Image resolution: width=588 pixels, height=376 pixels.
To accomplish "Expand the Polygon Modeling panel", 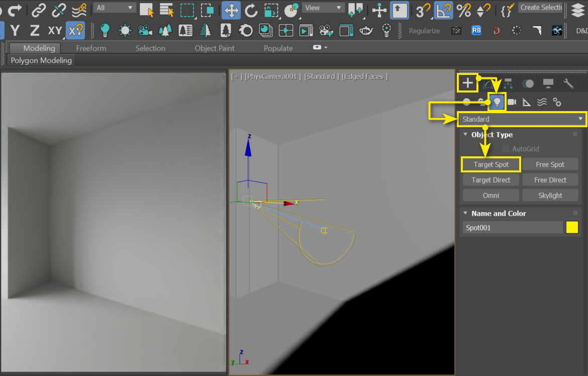I will click(x=41, y=60).
